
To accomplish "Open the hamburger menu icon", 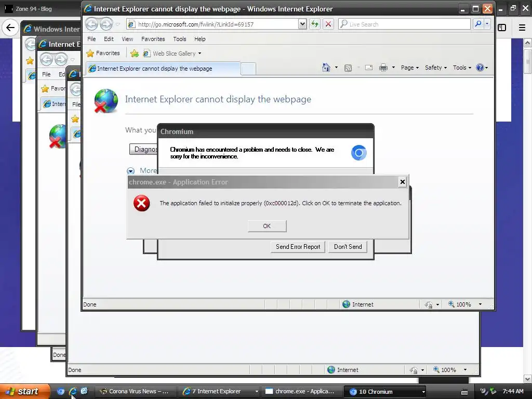I will click(x=522, y=28).
